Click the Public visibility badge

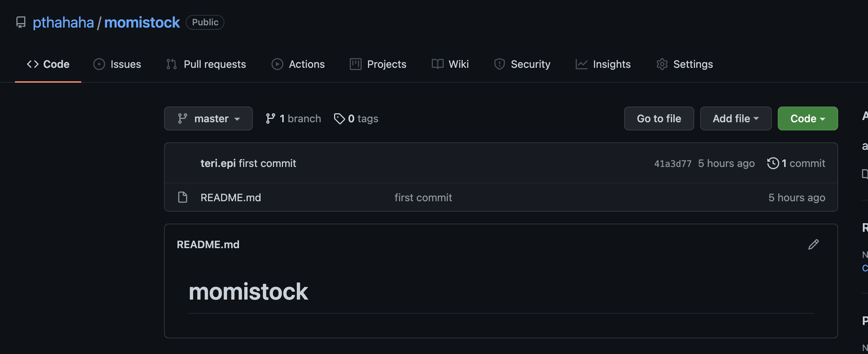point(205,22)
